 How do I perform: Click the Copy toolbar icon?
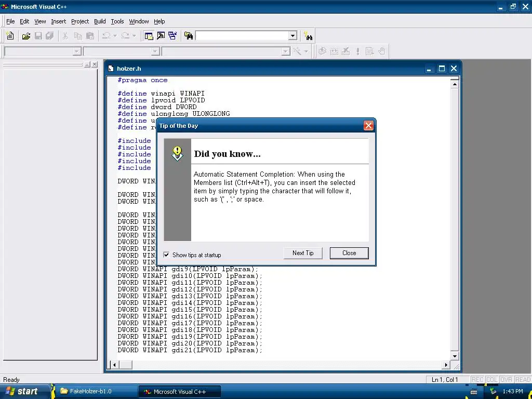click(78, 36)
